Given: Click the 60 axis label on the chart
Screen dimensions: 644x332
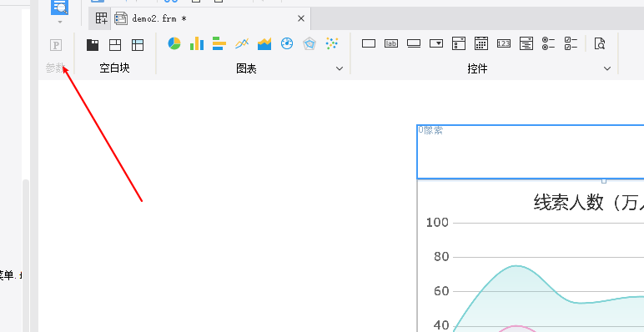Looking at the screenshot, I should [441, 292].
